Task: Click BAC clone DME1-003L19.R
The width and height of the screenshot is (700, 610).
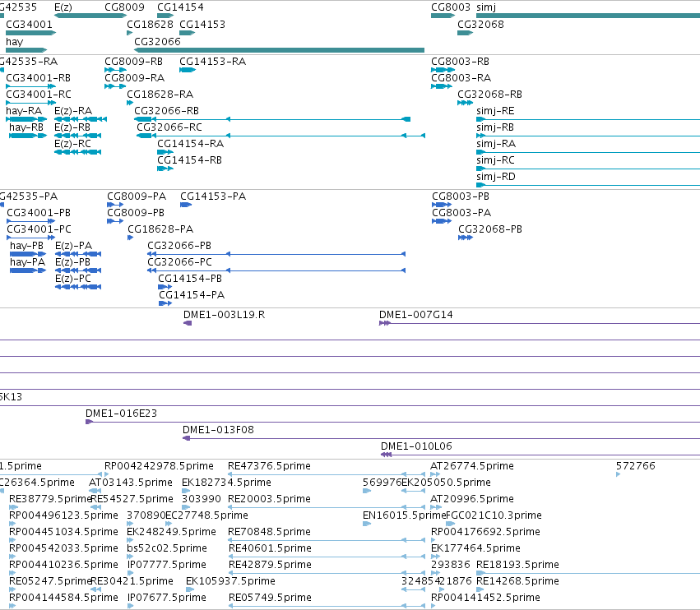Action: 224,315
